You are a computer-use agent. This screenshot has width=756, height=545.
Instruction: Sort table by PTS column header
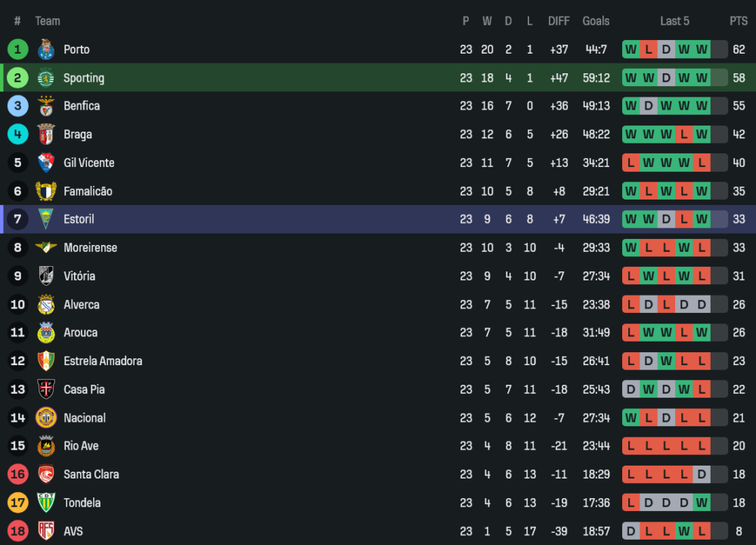pyautogui.click(x=738, y=21)
